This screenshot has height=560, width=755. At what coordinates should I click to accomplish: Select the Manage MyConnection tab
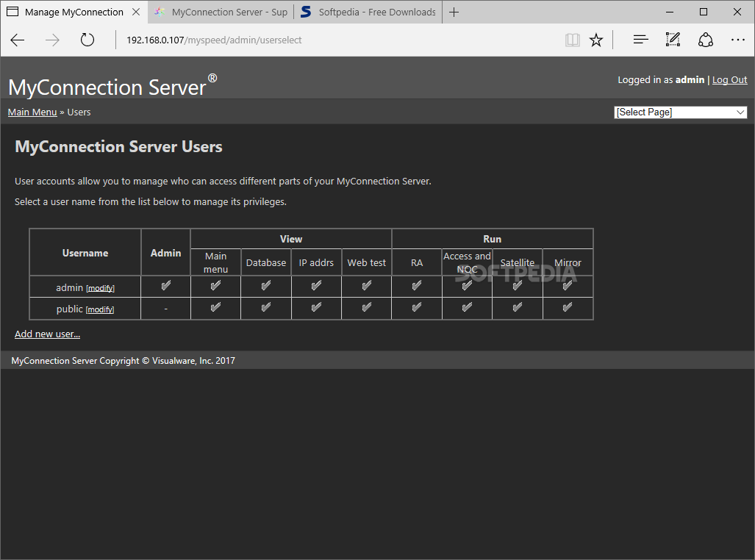click(x=74, y=12)
